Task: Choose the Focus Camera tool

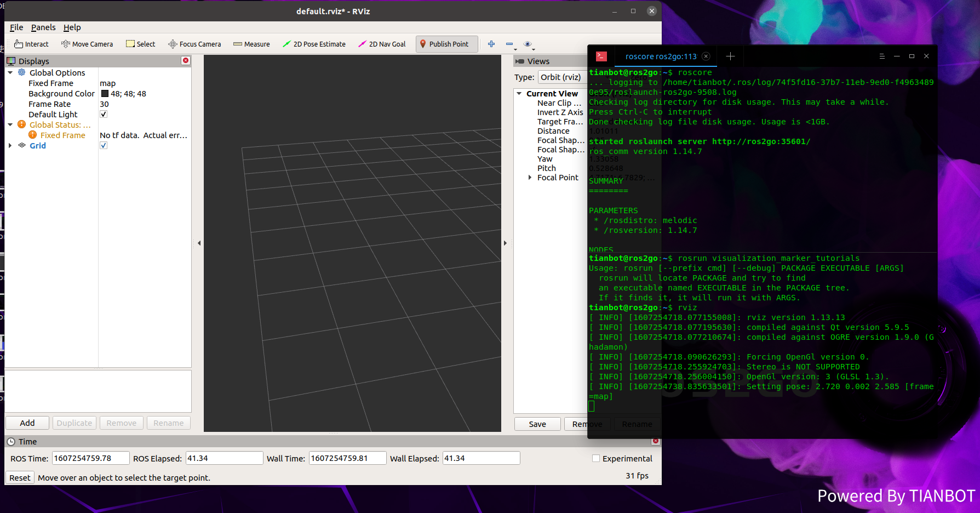Action: click(194, 44)
